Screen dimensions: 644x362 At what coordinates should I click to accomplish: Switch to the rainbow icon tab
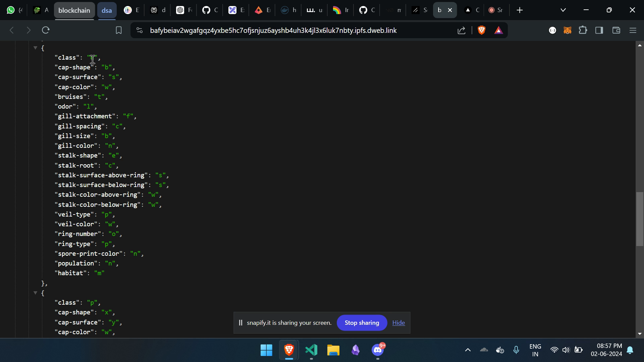[340, 10]
